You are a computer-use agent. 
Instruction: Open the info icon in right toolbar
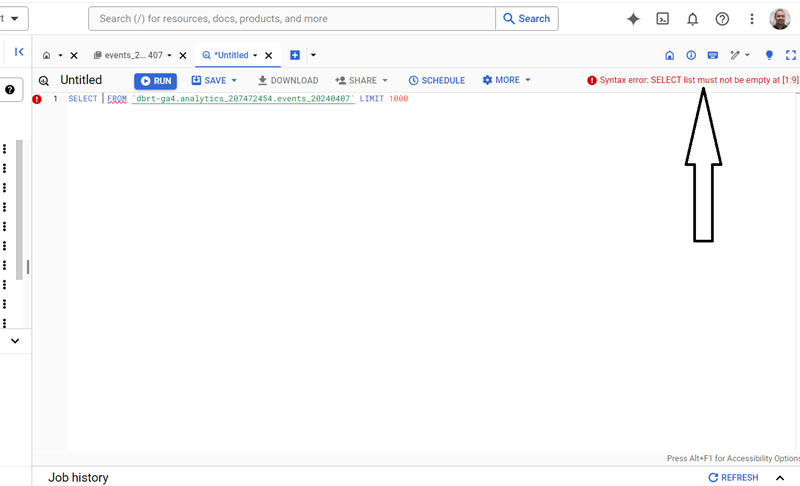point(691,55)
